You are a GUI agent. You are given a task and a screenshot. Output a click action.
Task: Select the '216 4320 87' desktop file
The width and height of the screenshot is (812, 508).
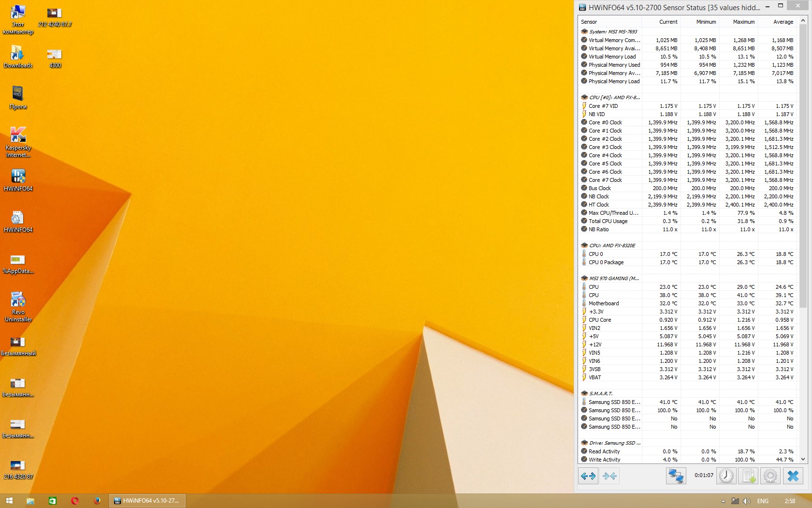click(18, 469)
